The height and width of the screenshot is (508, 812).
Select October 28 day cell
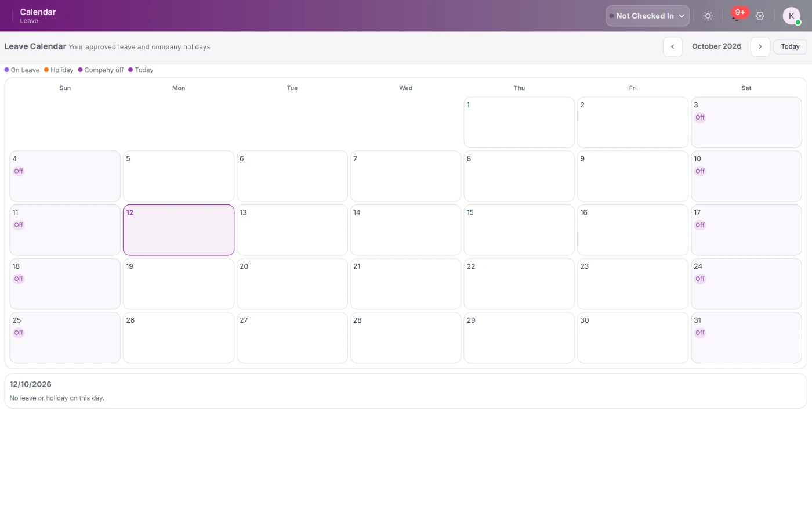tap(406, 338)
